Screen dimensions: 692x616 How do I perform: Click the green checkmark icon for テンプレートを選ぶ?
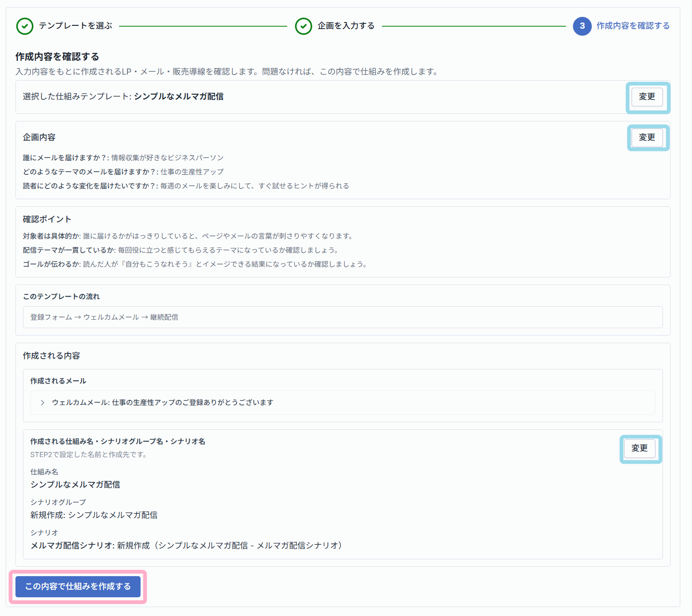tap(25, 26)
